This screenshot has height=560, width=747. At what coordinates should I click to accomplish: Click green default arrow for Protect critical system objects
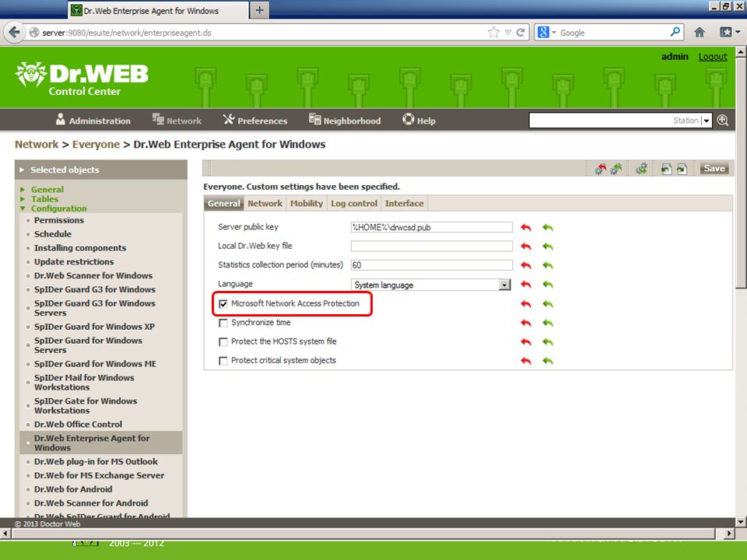click(548, 361)
